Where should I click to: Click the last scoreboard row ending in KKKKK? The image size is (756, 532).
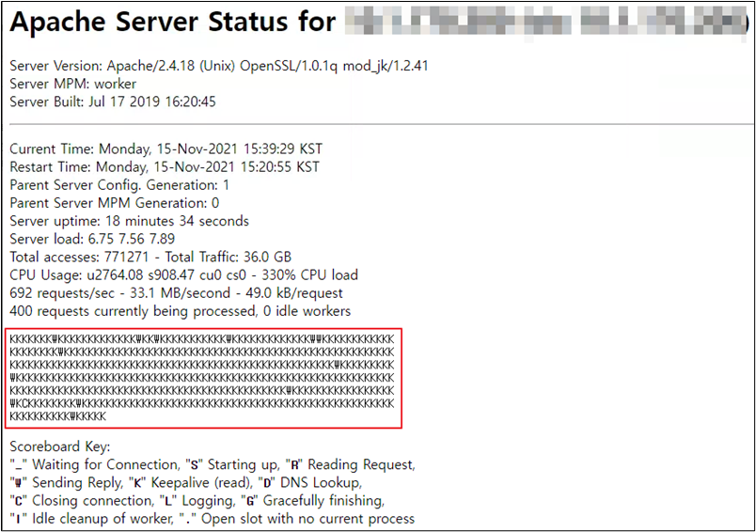point(58,416)
